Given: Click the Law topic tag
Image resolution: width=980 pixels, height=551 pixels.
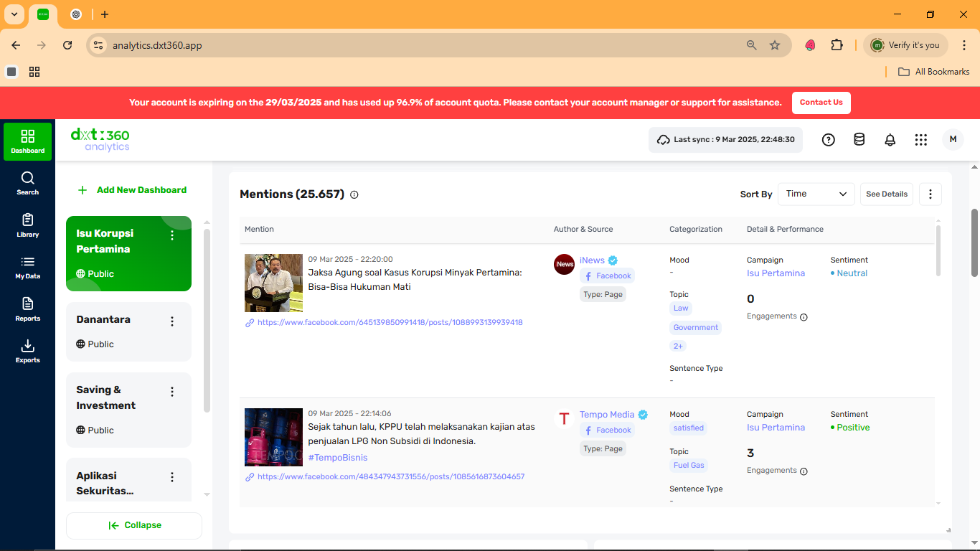Looking at the screenshot, I should pos(681,309).
